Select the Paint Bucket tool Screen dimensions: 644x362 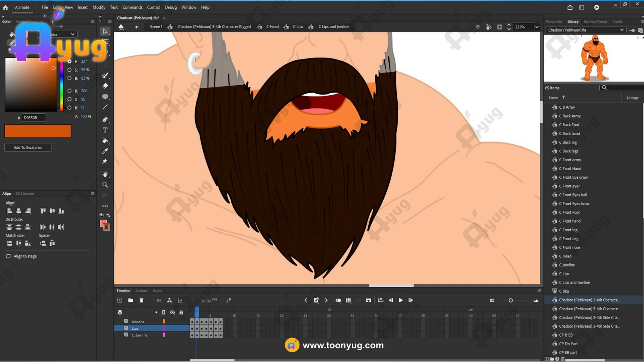coord(105,141)
